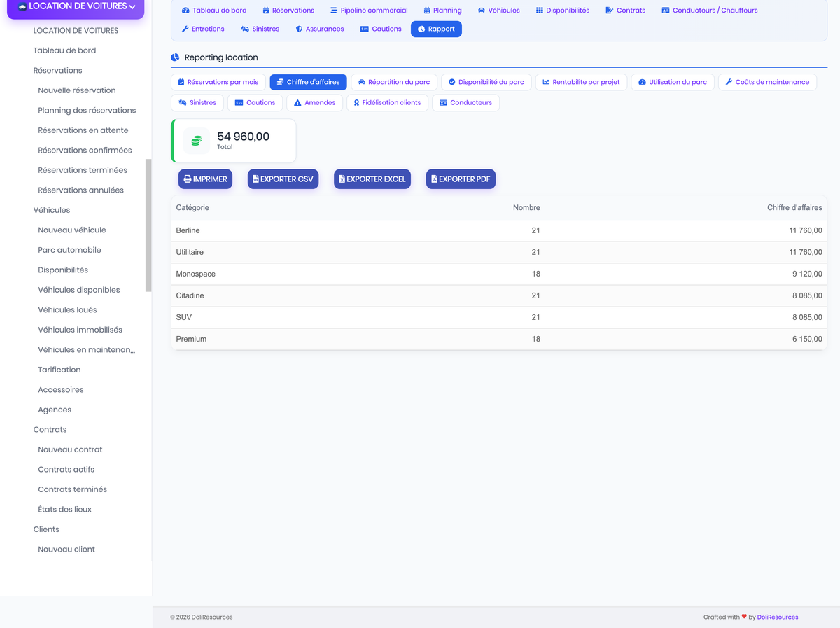Open the Cautions report tab
840x628 pixels.
(x=255, y=103)
